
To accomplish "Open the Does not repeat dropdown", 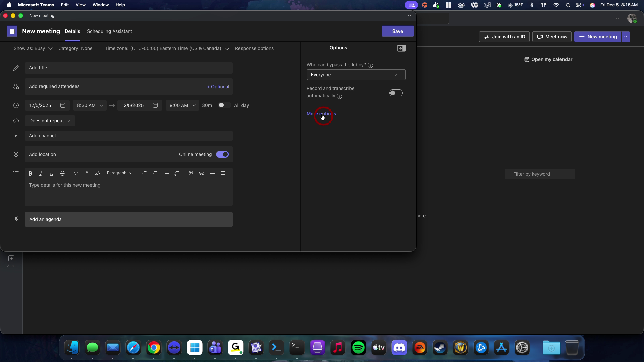I will (50, 121).
